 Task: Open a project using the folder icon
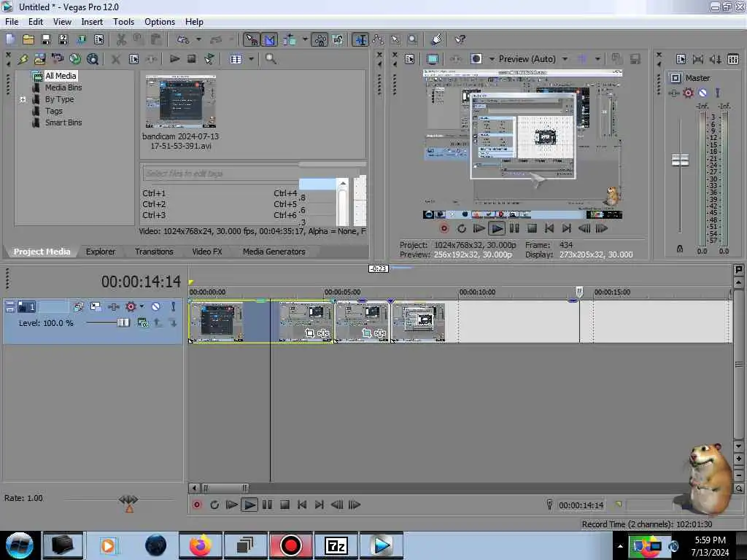[x=28, y=39]
